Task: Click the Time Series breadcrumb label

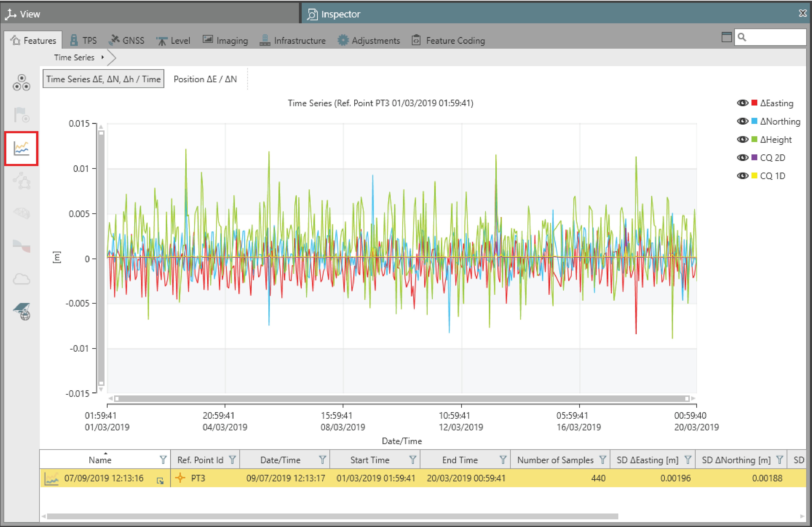Action: coord(74,57)
